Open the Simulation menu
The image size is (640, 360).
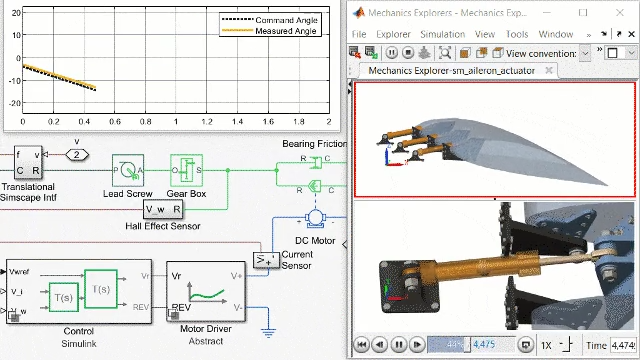(442, 34)
